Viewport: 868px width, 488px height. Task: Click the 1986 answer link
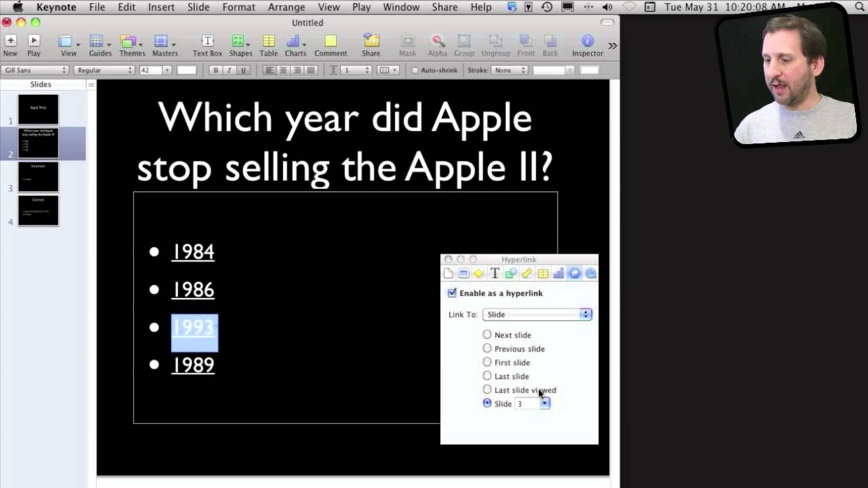(x=193, y=289)
